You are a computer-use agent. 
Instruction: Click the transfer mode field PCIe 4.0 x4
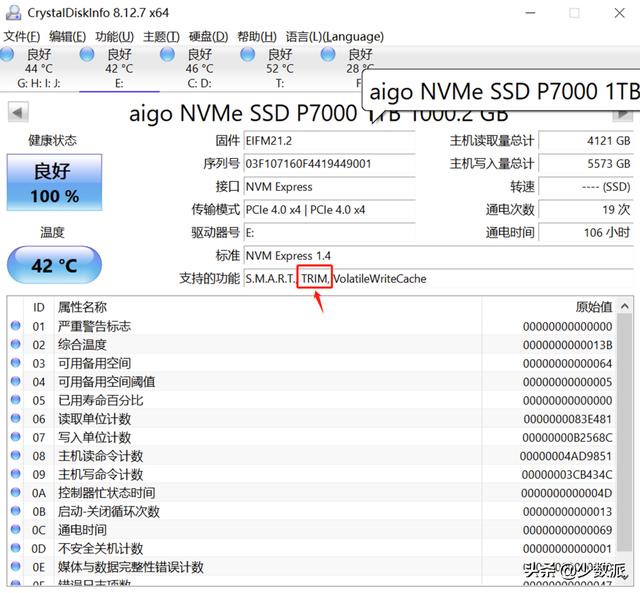pyautogui.click(x=329, y=210)
